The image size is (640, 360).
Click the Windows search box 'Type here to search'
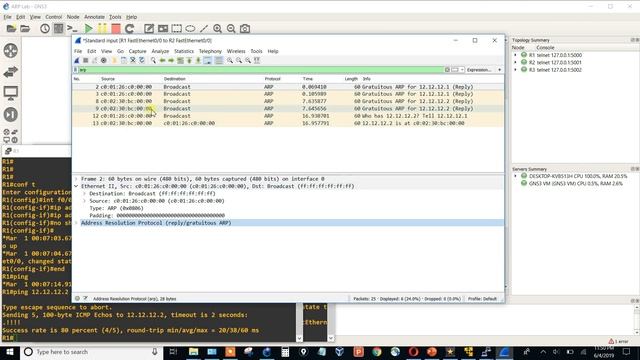[91, 352]
